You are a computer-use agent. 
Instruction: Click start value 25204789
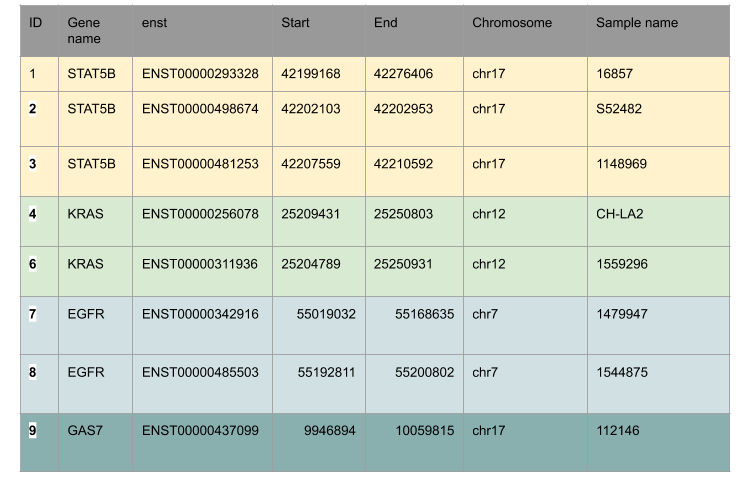(x=311, y=264)
